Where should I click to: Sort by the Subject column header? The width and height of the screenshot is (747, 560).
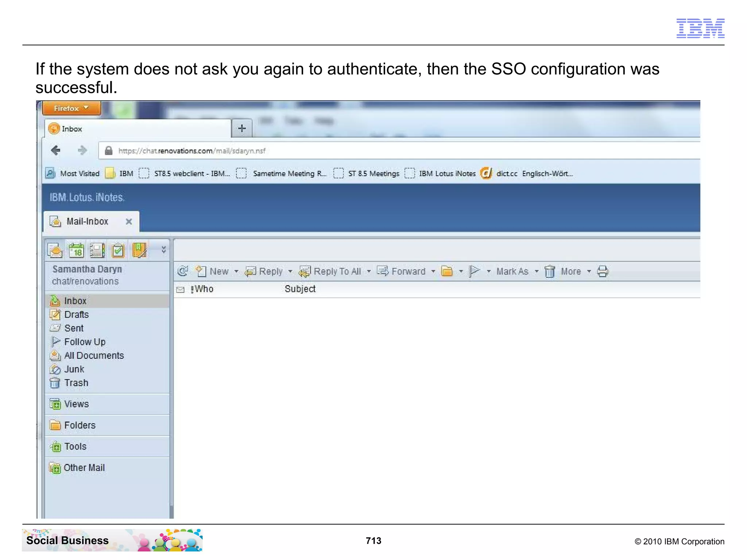coord(300,289)
